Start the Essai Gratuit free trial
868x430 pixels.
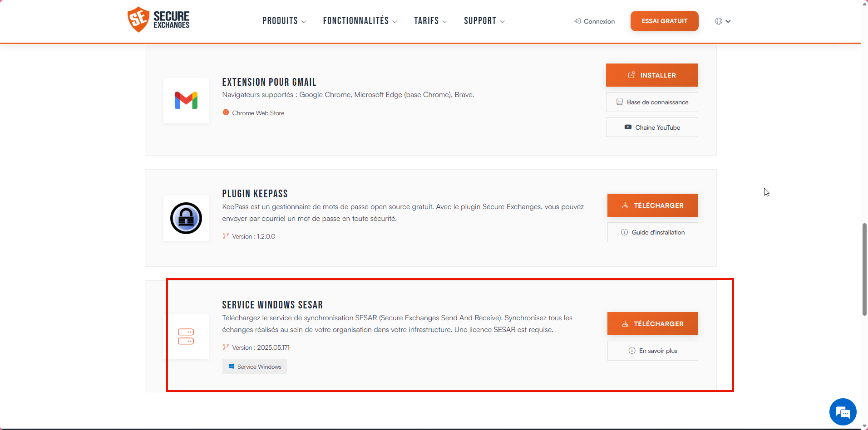click(x=664, y=21)
